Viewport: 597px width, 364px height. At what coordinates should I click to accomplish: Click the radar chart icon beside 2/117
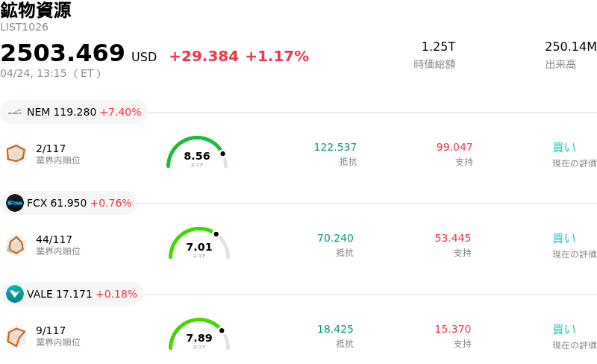pyautogui.click(x=16, y=154)
